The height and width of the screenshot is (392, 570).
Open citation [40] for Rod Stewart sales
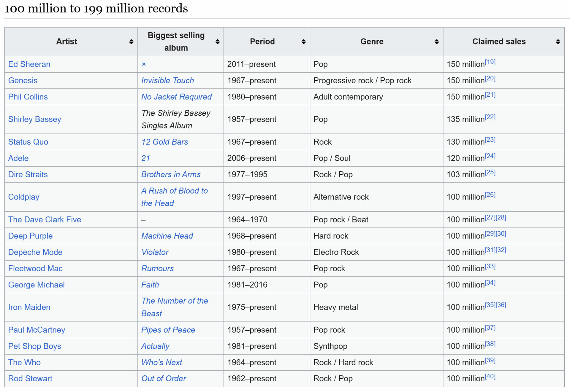[490, 377]
